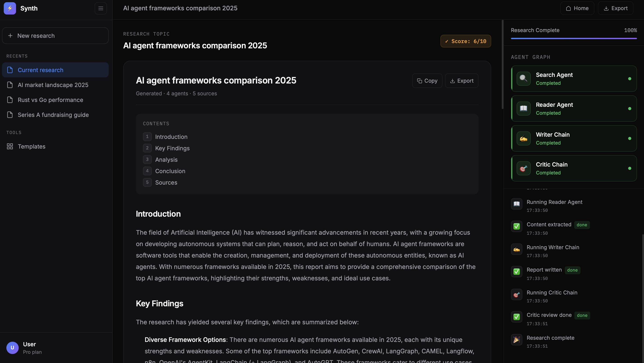Jump to Analysis in the contents list
This screenshot has width=644, height=363.
166,160
